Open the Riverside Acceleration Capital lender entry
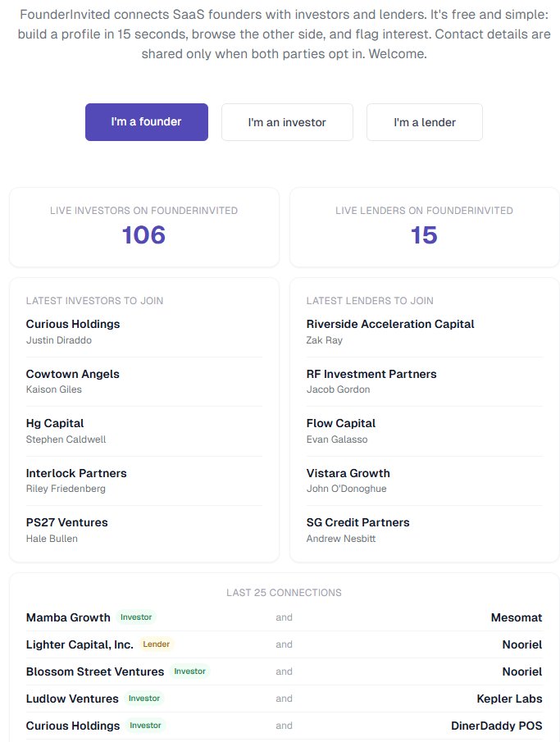 [390, 324]
